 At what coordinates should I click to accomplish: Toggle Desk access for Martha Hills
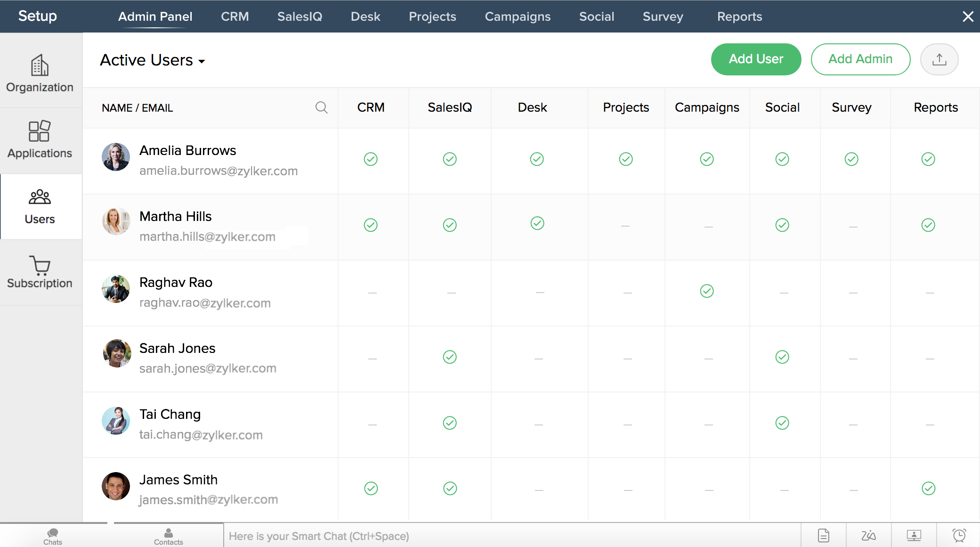(x=537, y=223)
